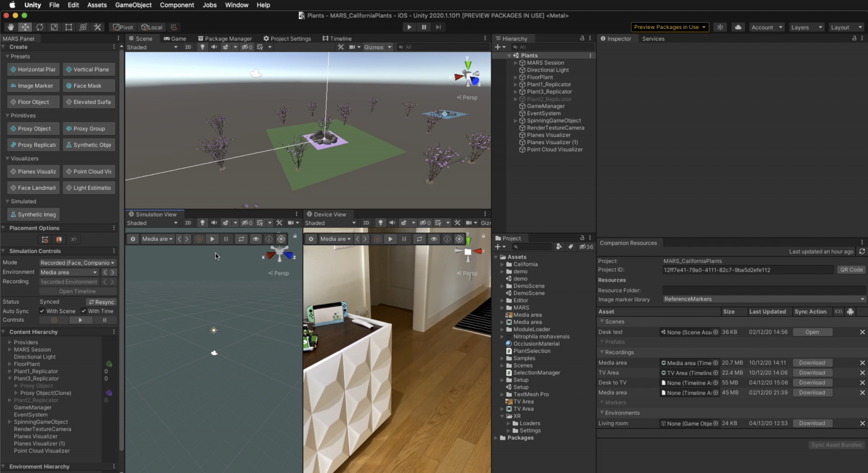
Task: Select the Transform tool in toolbar
Action: tap(83, 27)
